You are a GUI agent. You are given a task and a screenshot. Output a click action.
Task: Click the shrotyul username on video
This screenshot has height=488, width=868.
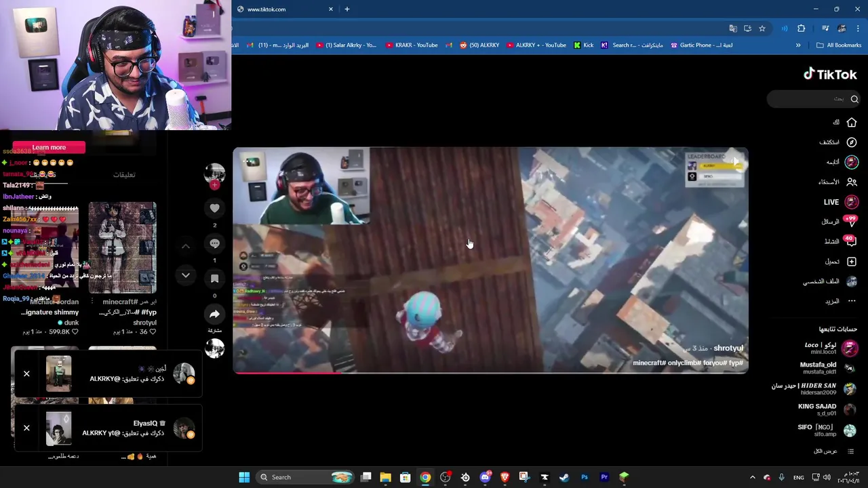point(728,348)
